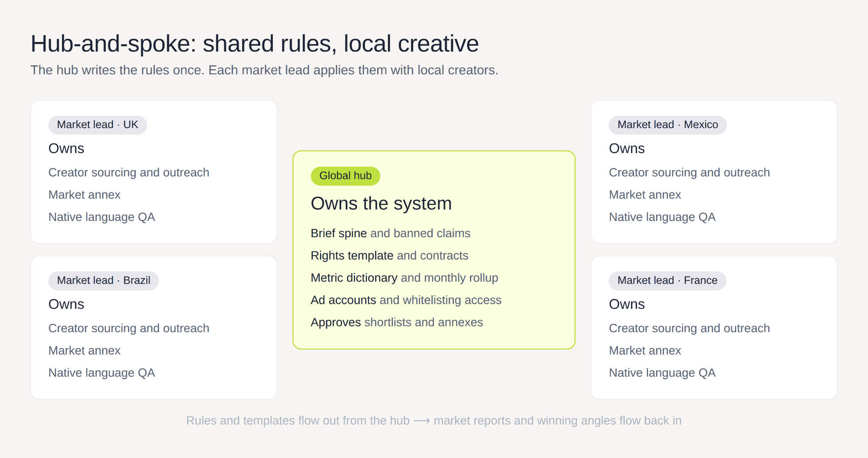Image resolution: width=868 pixels, height=458 pixels.
Task: Click 'Market annex' in the UK card
Action: click(x=84, y=195)
